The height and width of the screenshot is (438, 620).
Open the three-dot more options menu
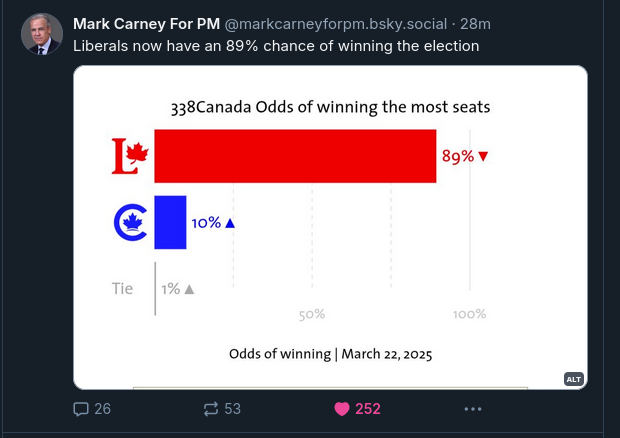tap(473, 408)
